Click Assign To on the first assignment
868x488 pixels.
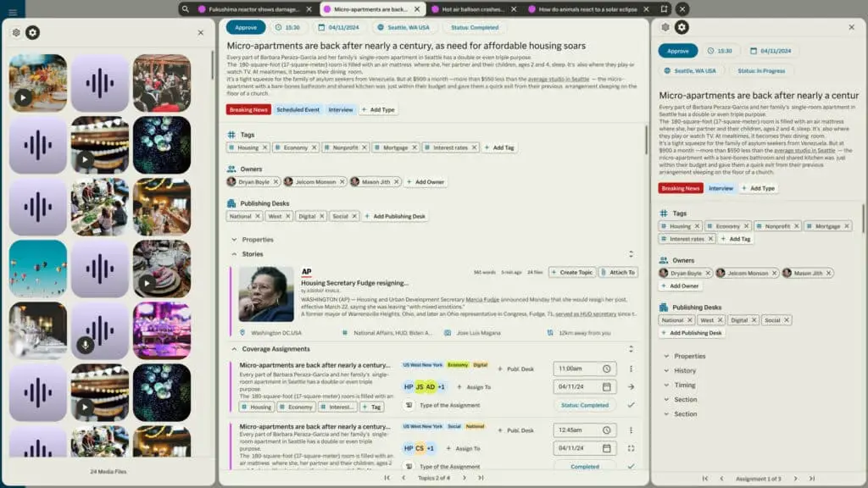(474, 387)
